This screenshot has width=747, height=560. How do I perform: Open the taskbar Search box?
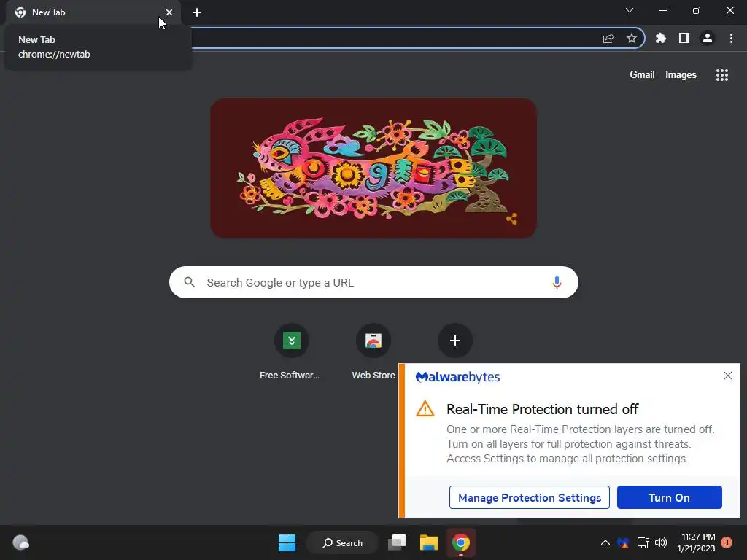[343, 542]
